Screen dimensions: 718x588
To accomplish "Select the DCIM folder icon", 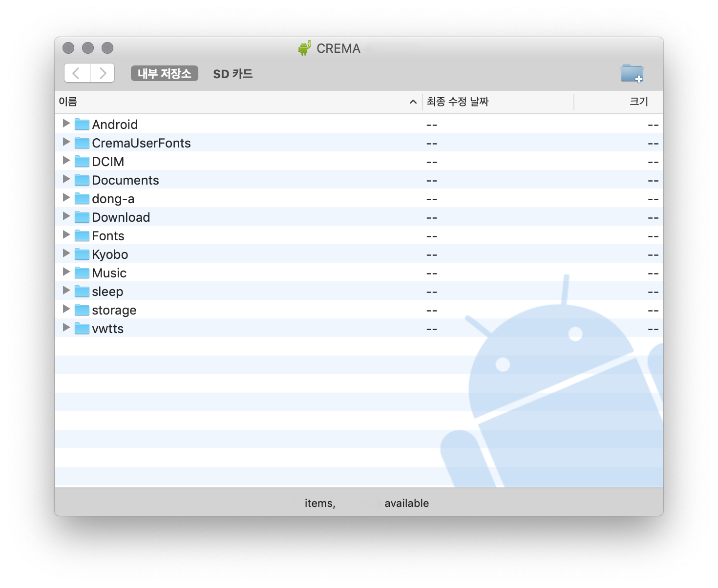I will [82, 161].
